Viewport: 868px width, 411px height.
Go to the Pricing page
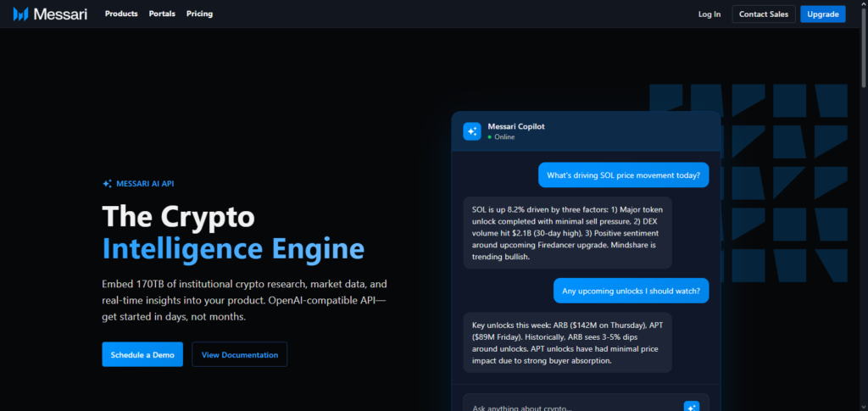tap(199, 14)
